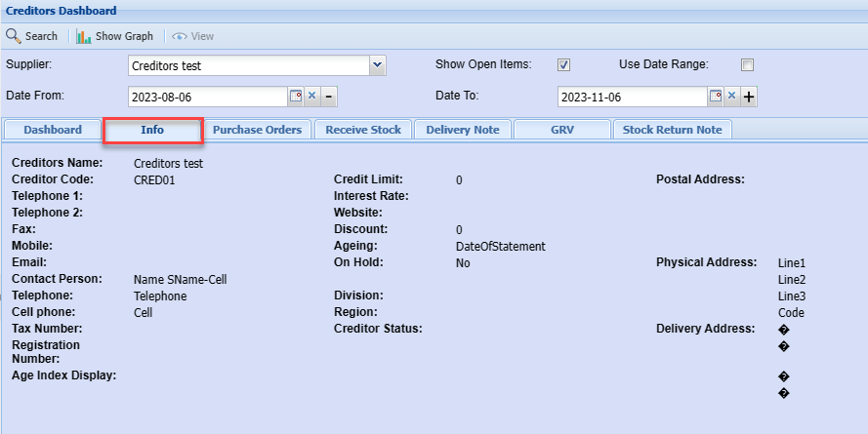Increase Date To with plus button
Viewport: 868px width, 434px height.
click(x=749, y=97)
